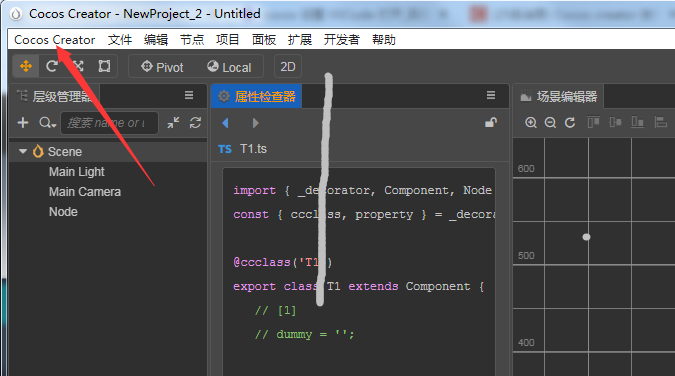Toggle Local/Global coordinate mode
The height and width of the screenshot is (376, 675).
point(229,67)
